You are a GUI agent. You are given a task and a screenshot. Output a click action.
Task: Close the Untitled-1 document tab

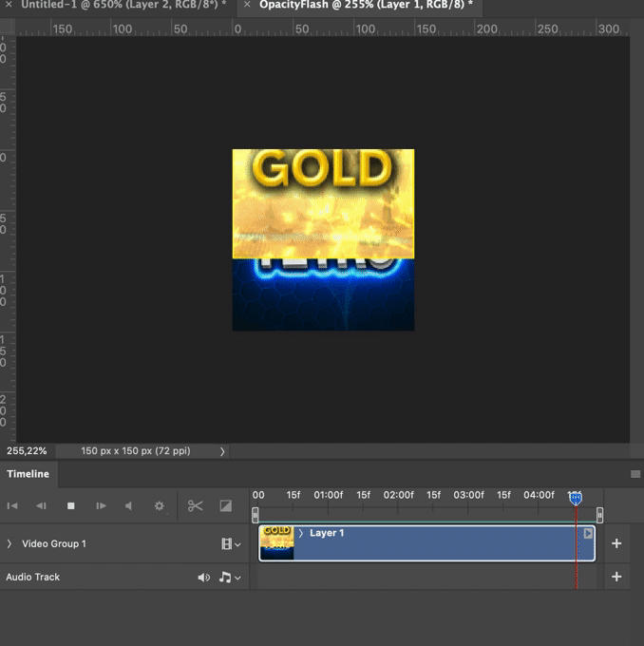coord(9,5)
